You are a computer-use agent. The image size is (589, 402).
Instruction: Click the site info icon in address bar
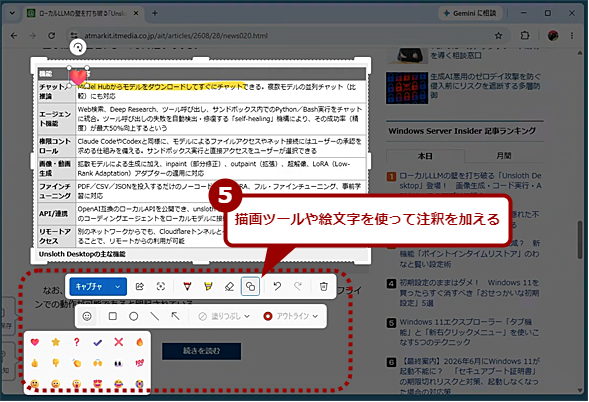click(74, 36)
